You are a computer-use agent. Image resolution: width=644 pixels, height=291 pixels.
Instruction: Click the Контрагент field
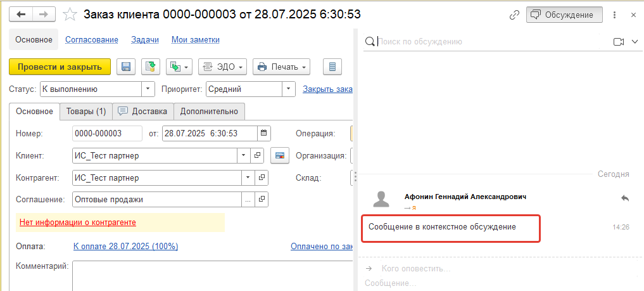pyautogui.click(x=157, y=178)
